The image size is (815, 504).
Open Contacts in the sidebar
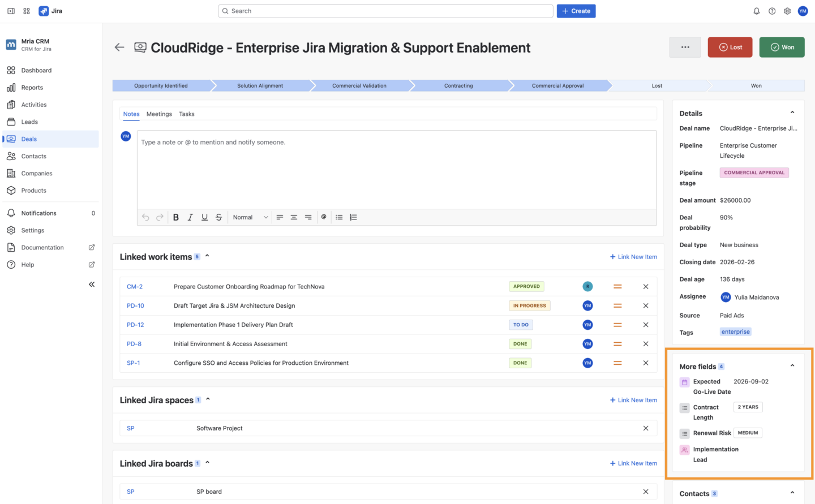51,156
